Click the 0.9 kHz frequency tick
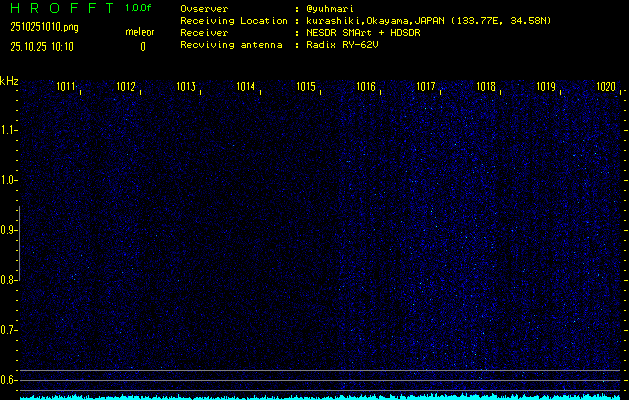This screenshot has width=629, height=400. [x=9, y=230]
